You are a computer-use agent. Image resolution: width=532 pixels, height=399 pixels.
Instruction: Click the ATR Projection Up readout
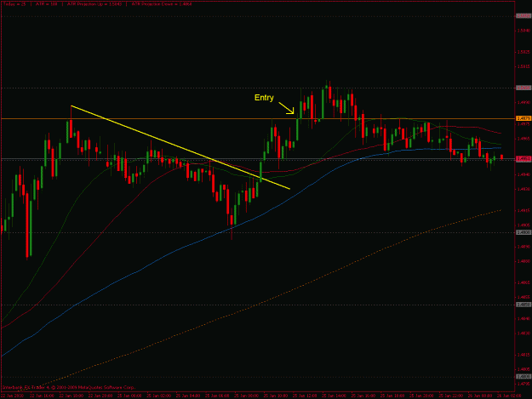coord(94,4)
